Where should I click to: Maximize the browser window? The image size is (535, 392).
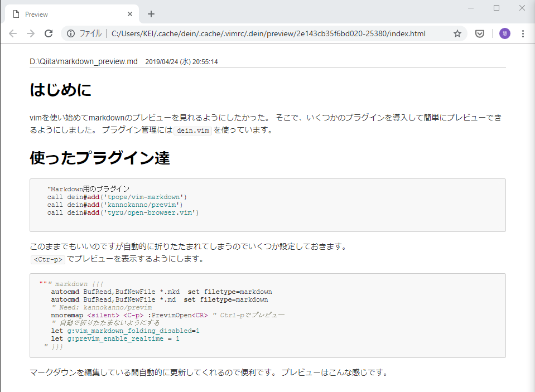click(x=497, y=8)
